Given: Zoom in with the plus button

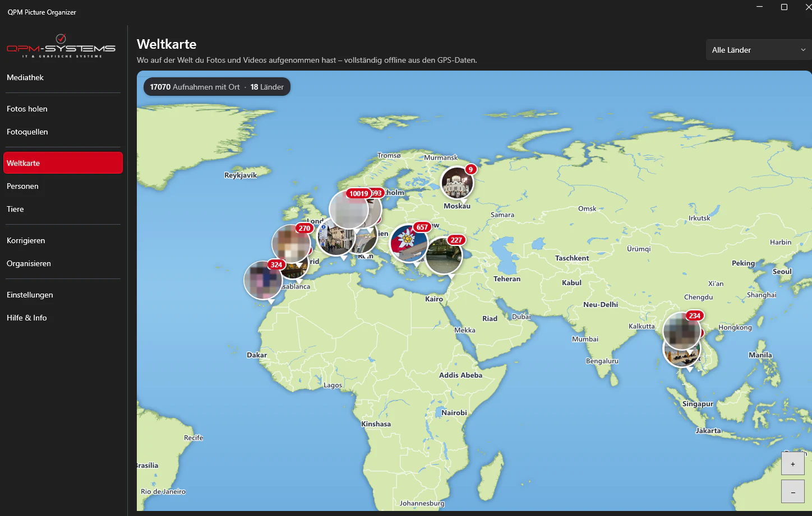Looking at the screenshot, I should pos(793,464).
